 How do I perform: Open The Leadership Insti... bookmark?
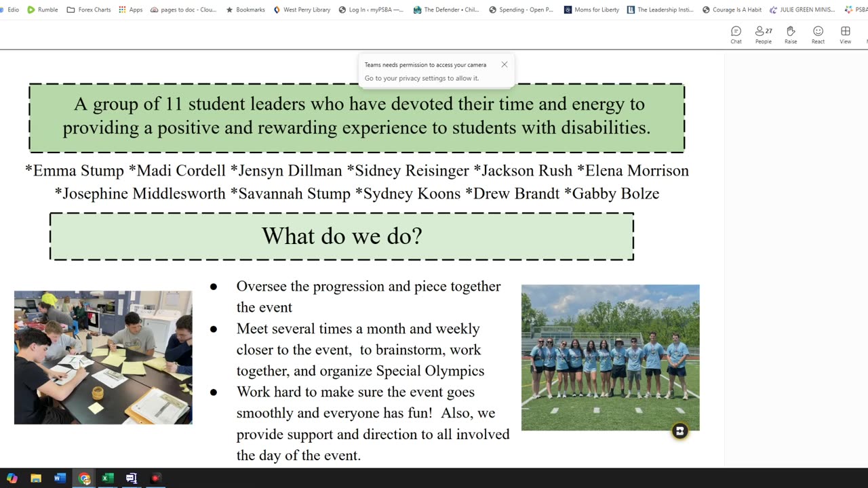660,9
